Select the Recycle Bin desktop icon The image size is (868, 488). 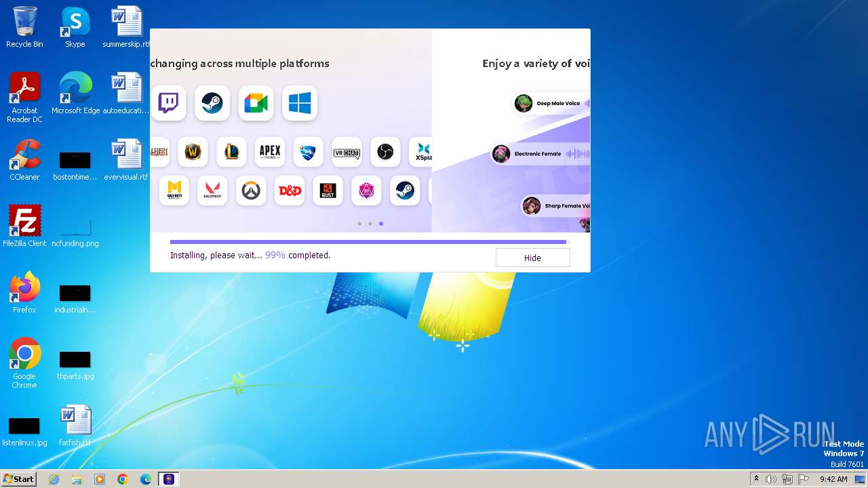click(x=24, y=27)
